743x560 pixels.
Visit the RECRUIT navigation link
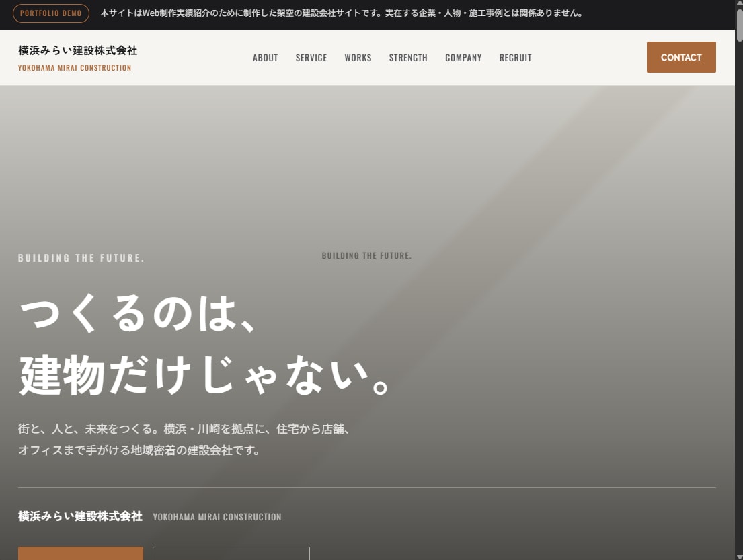[515, 58]
